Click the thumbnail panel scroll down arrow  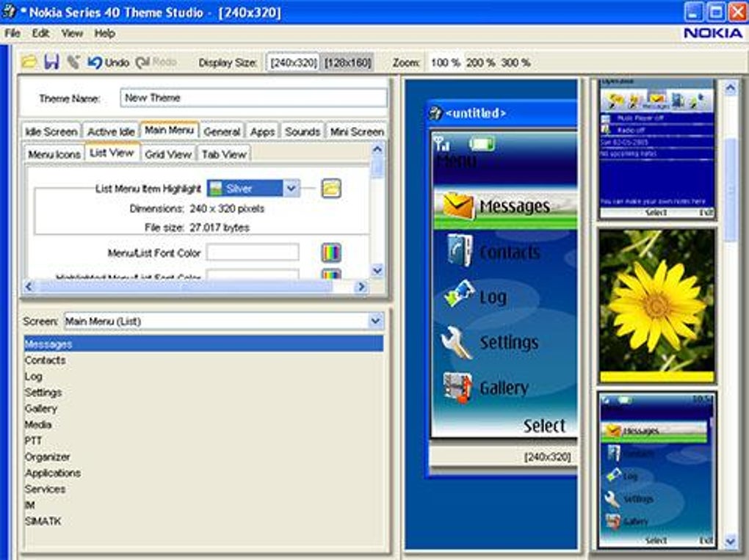pos(731,542)
